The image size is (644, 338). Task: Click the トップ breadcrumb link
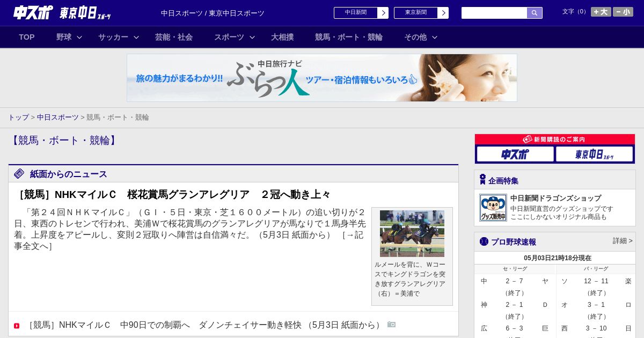click(x=19, y=117)
